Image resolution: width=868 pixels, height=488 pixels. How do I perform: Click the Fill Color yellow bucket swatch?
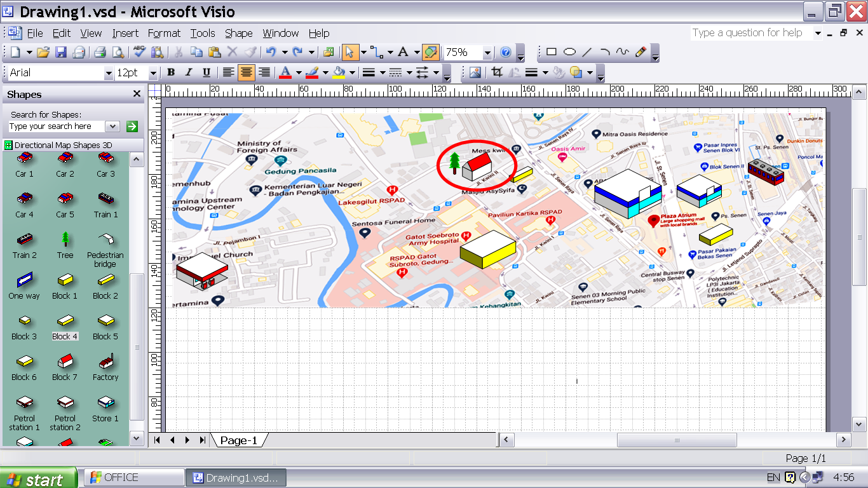339,72
